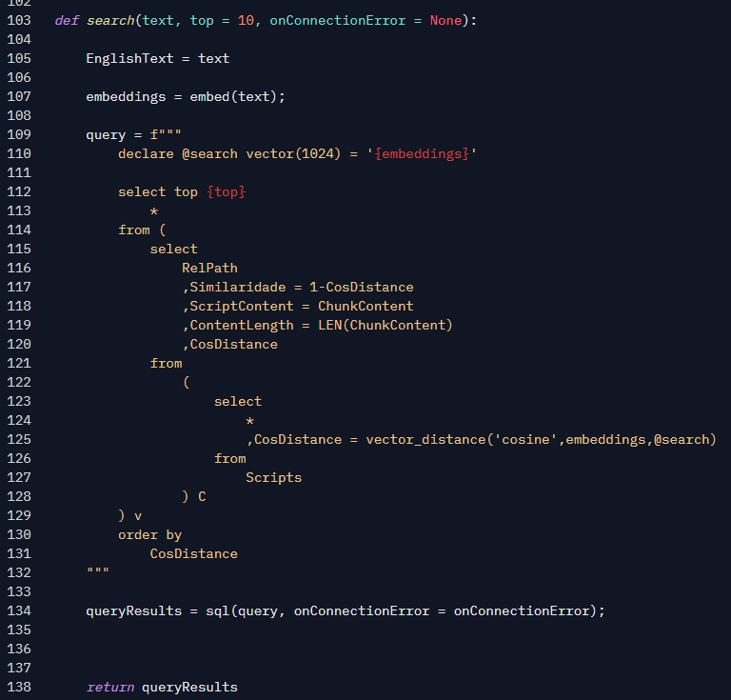Click line number 138
731x700 pixels.
19,688
